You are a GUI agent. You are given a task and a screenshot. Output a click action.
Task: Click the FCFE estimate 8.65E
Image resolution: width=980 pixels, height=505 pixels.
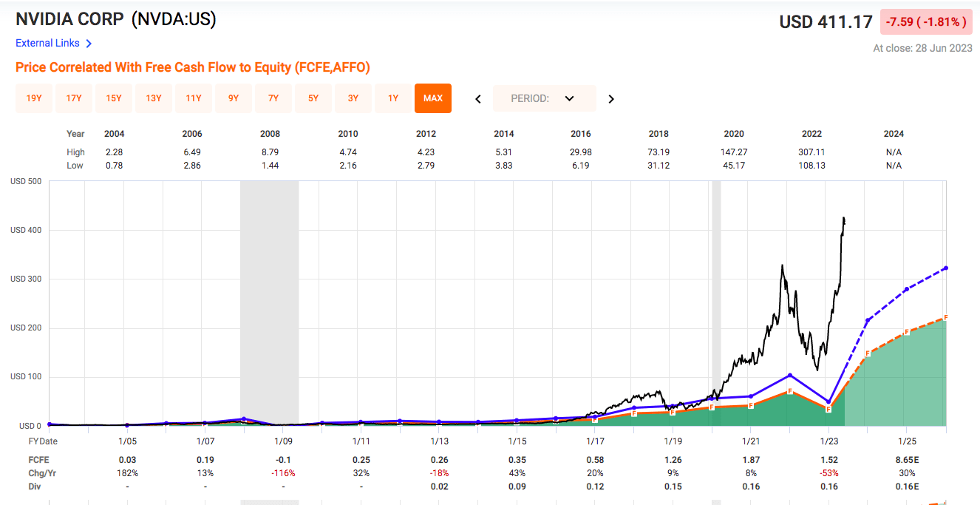pyautogui.click(x=907, y=460)
